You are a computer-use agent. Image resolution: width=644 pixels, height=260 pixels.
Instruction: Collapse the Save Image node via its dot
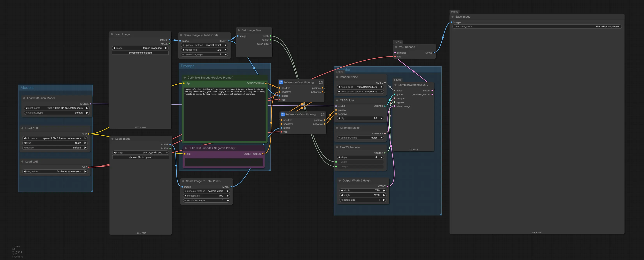pos(453,17)
